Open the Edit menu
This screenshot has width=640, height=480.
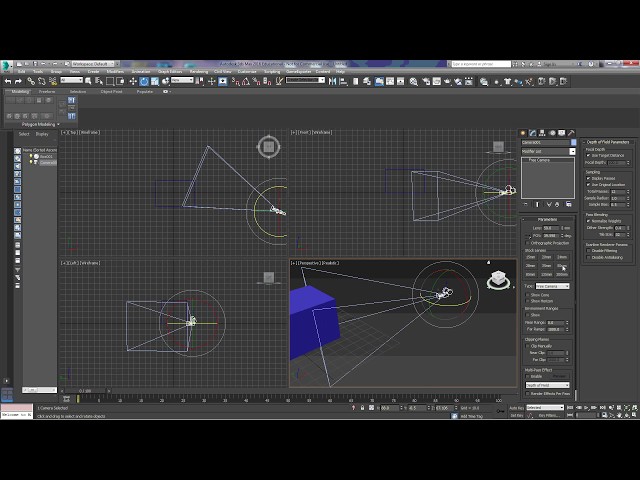point(21,71)
